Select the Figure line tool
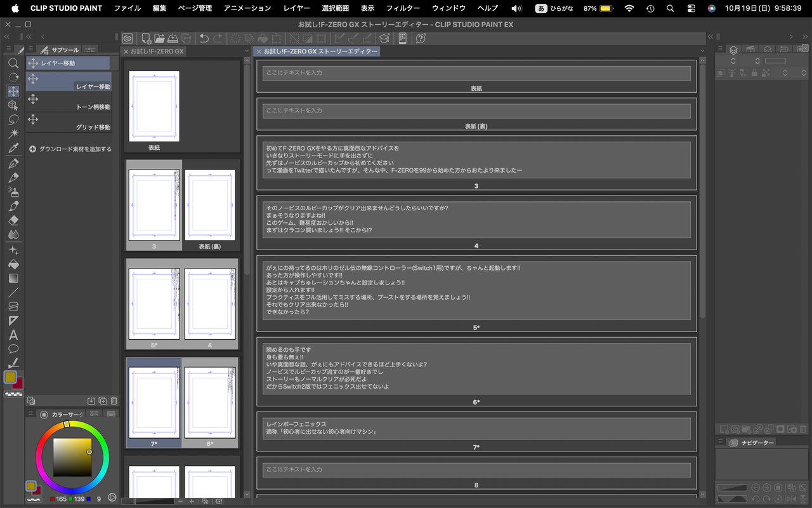The image size is (812, 508). pos(13,292)
